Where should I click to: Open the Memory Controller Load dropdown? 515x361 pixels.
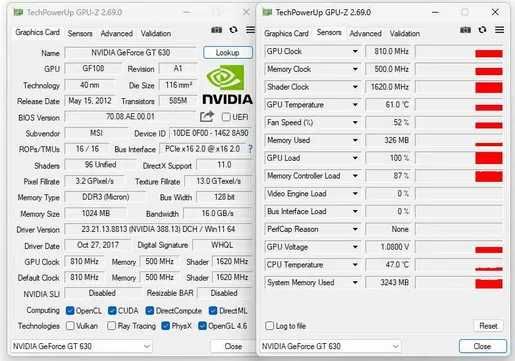[355, 176]
